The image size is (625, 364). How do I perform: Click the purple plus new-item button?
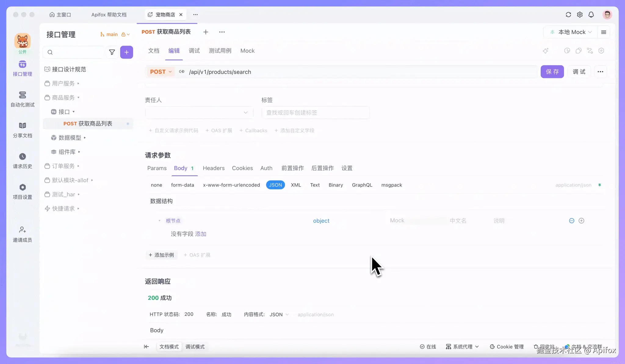[126, 52]
